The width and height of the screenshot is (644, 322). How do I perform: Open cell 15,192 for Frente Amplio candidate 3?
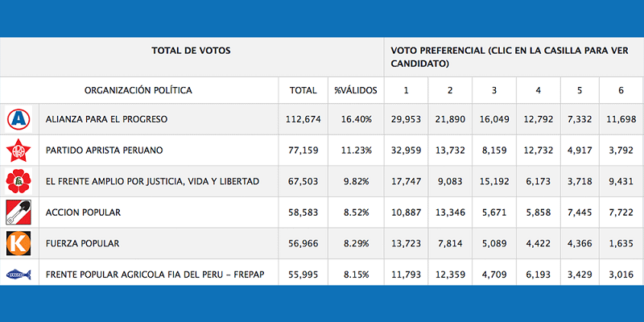pos(493,181)
